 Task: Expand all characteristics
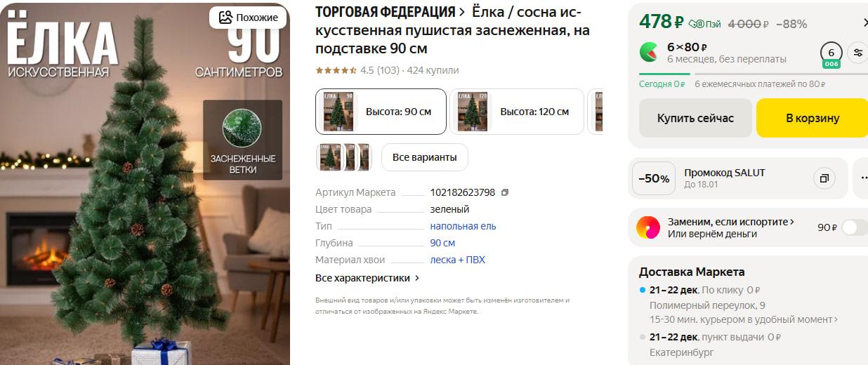coord(367,278)
